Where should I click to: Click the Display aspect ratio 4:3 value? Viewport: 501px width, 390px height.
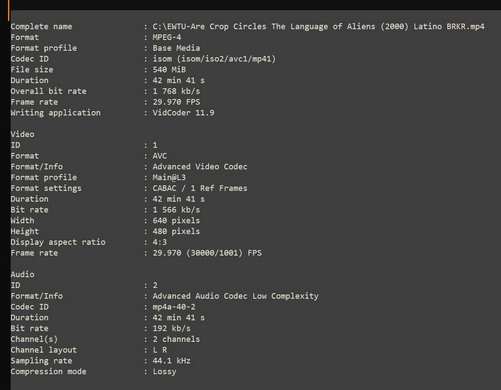pyautogui.click(x=160, y=242)
